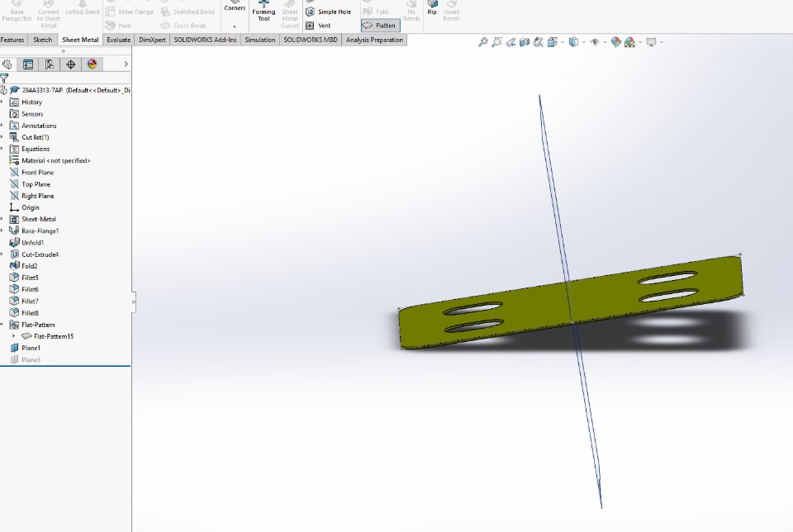Select the Unfold1 feature
This screenshot has width=793, height=532.
coord(26,242)
